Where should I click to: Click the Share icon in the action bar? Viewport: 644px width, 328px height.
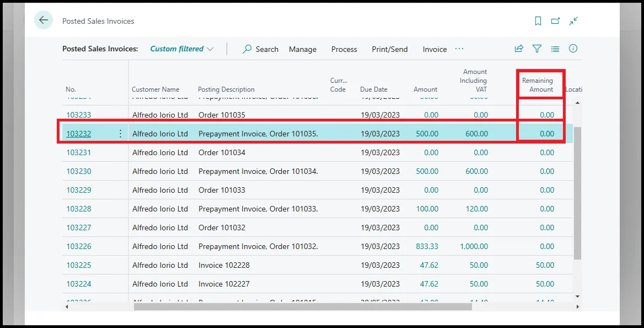[x=519, y=49]
